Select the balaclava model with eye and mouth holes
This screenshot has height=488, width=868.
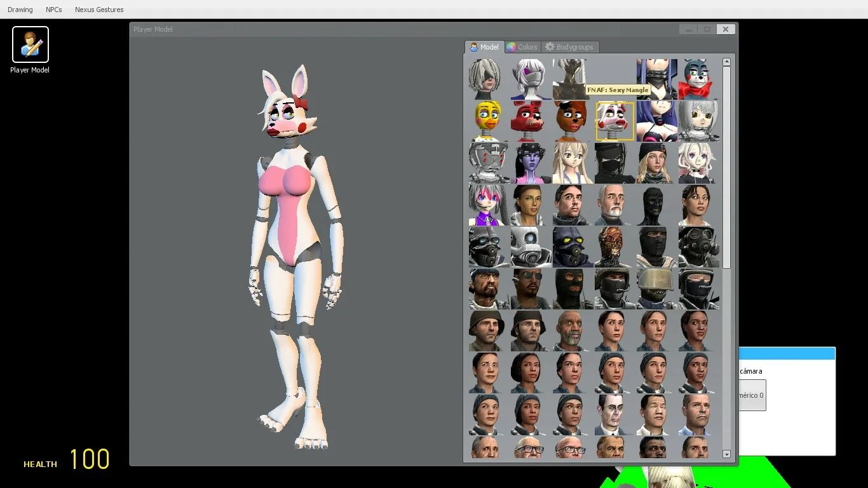pyautogui.click(x=573, y=288)
